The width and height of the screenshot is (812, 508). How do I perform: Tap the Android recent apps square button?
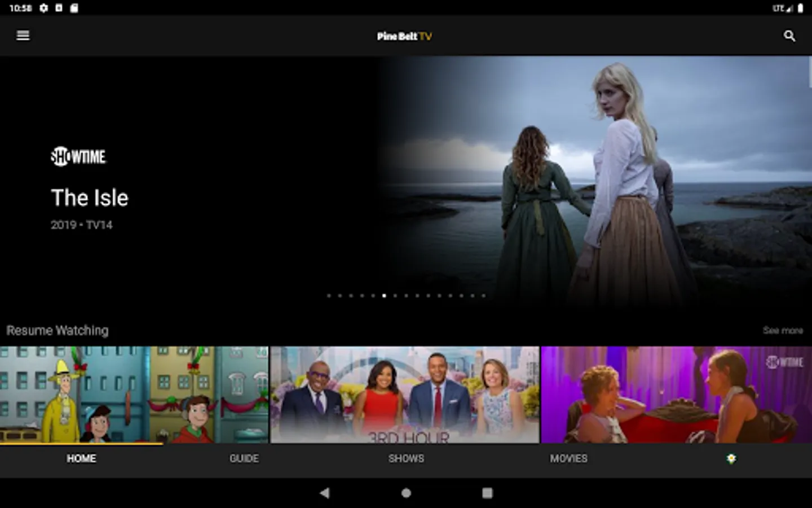pos(488,493)
